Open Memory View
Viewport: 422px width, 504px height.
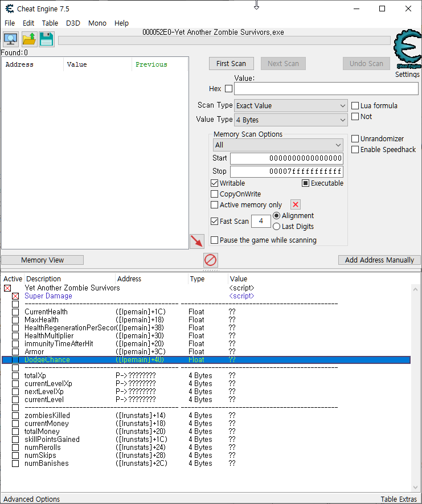click(x=42, y=260)
